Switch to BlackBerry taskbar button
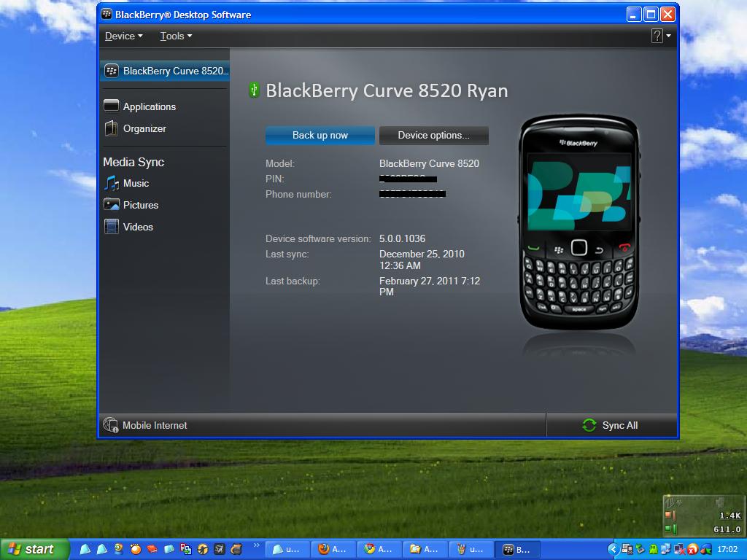Viewport: 747px width, 560px height. tap(519, 550)
